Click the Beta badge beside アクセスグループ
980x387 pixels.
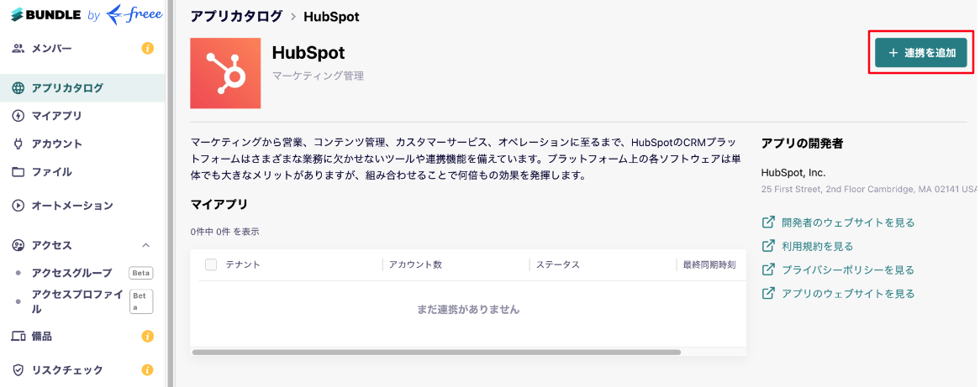(x=140, y=273)
